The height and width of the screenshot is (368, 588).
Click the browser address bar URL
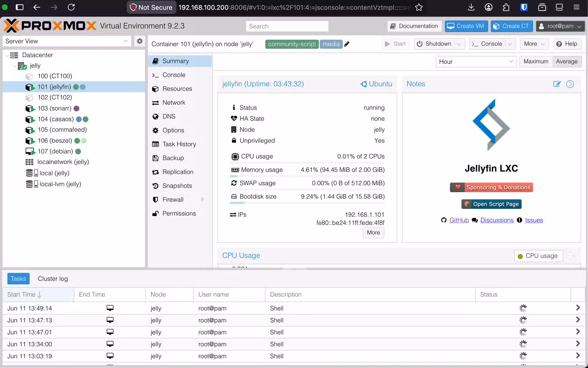point(294,7)
